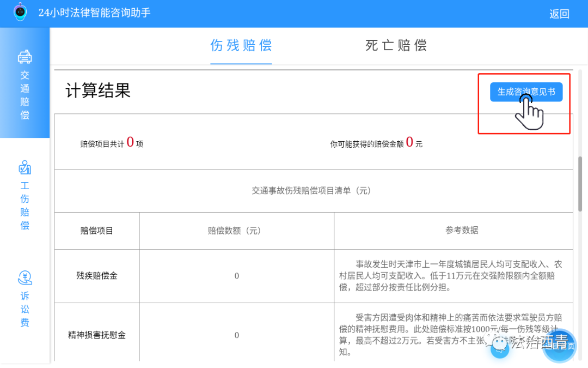
Task: Click the 参考数据 column header
Action: coord(462,230)
